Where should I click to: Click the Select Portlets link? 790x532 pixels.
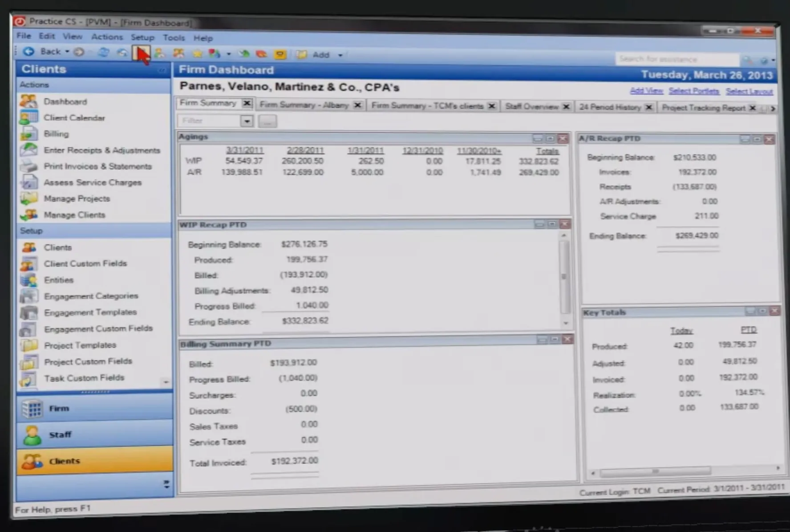tap(693, 91)
